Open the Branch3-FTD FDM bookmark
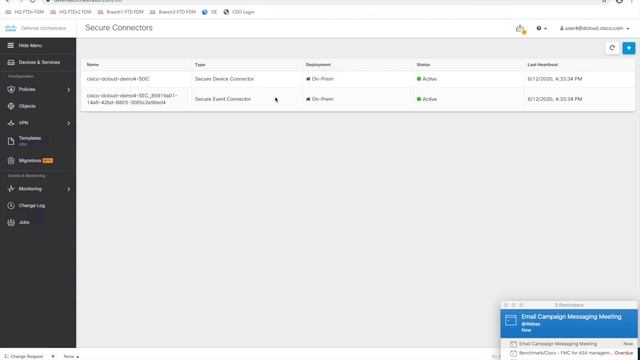640x360 pixels. pyautogui.click(x=173, y=12)
